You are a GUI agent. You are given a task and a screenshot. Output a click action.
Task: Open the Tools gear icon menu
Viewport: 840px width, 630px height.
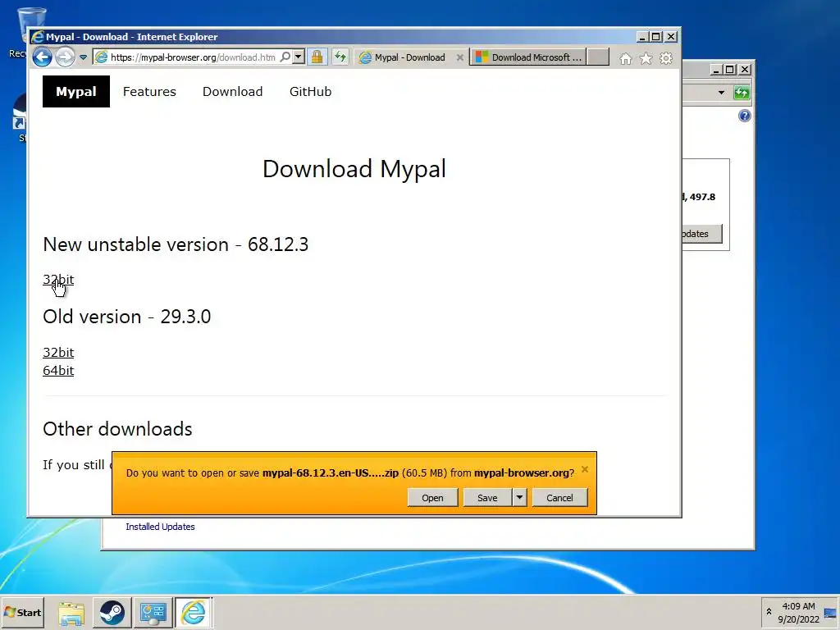click(x=666, y=58)
